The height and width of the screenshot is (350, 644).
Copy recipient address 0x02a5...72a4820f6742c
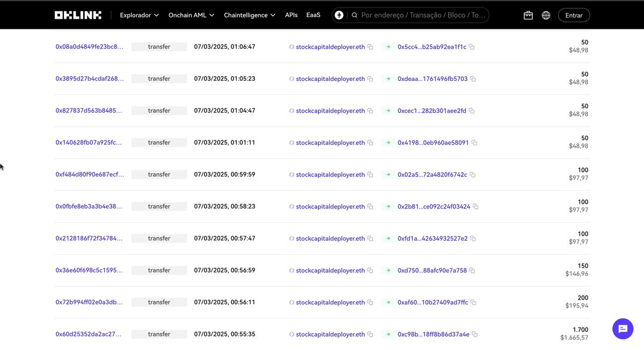coord(472,175)
